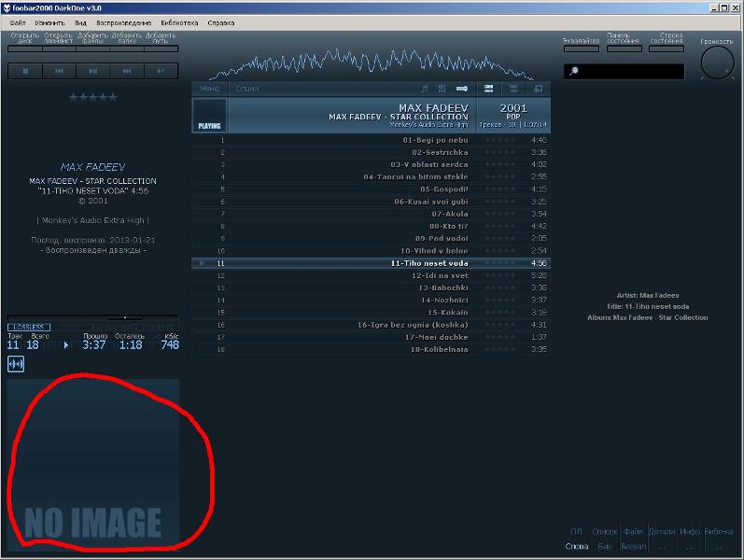Open the Справка menu
Viewport: 744px width, 560px height.
221,22
